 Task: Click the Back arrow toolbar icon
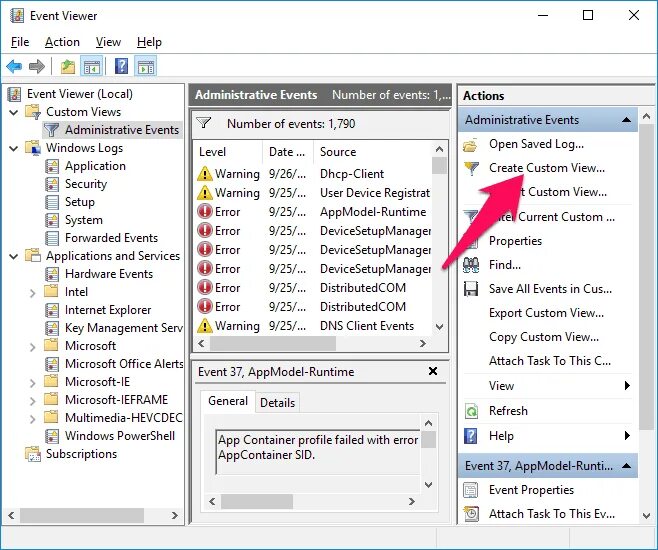[x=14, y=66]
